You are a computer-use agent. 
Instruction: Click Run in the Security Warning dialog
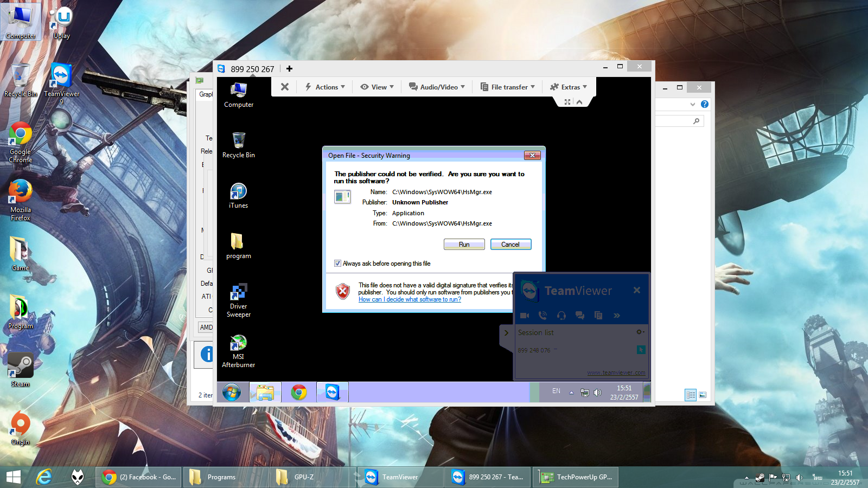tap(464, 245)
